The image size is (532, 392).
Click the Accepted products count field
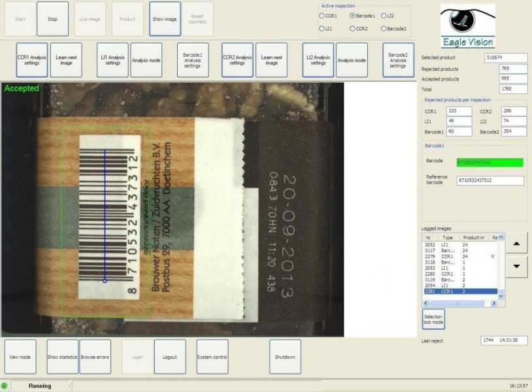[513, 78]
